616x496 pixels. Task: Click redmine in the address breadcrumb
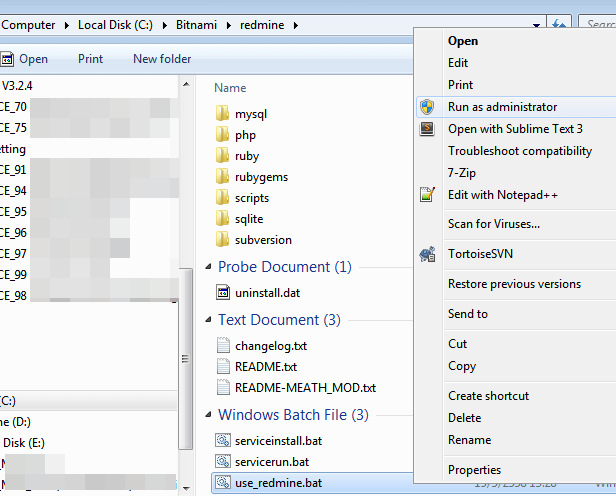coord(260,23)
